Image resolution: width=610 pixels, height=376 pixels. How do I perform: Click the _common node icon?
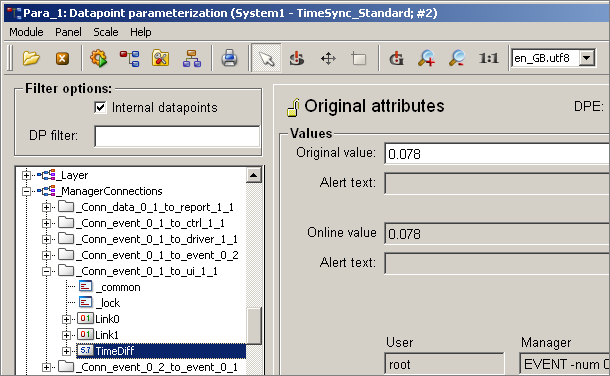pyautogui.click(x=86, y=287)
